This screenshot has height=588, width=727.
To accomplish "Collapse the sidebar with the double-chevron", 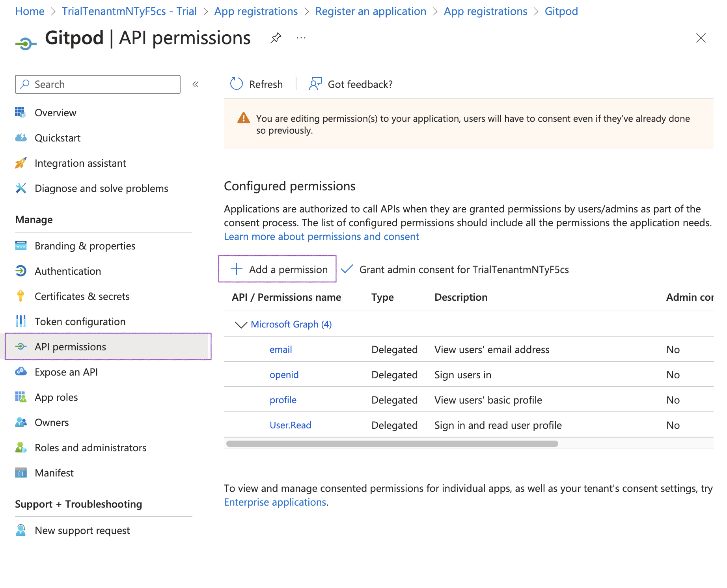I will 196,84.
